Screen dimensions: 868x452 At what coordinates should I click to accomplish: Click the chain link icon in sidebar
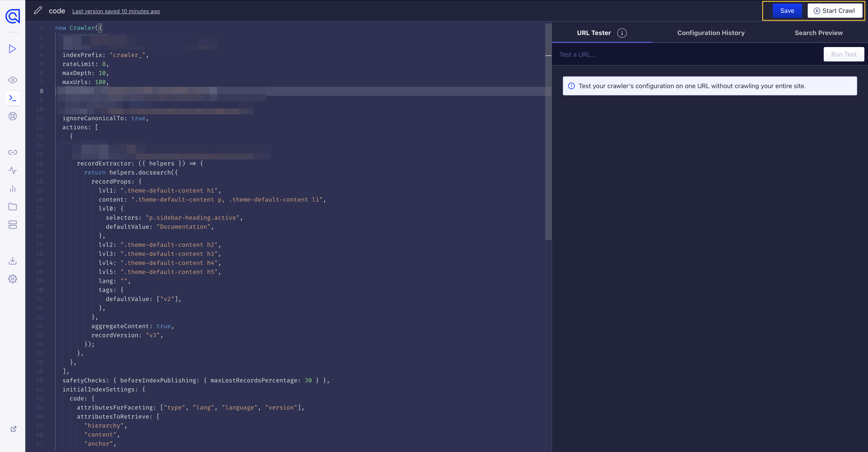coord(12,152)
